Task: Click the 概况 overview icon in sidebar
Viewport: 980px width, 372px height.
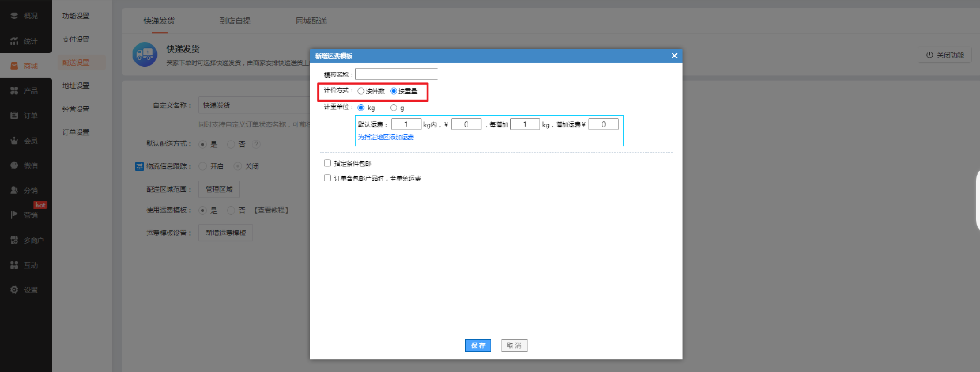Action: click(14, 16)
